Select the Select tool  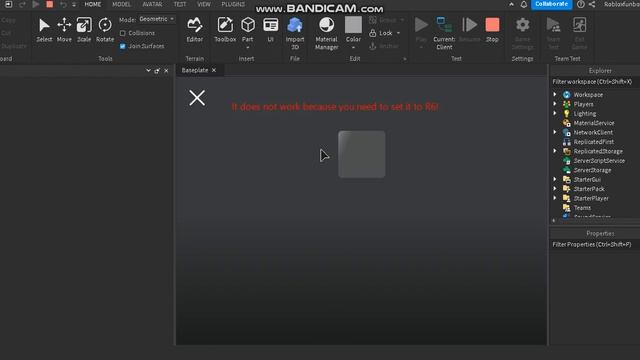44,30
